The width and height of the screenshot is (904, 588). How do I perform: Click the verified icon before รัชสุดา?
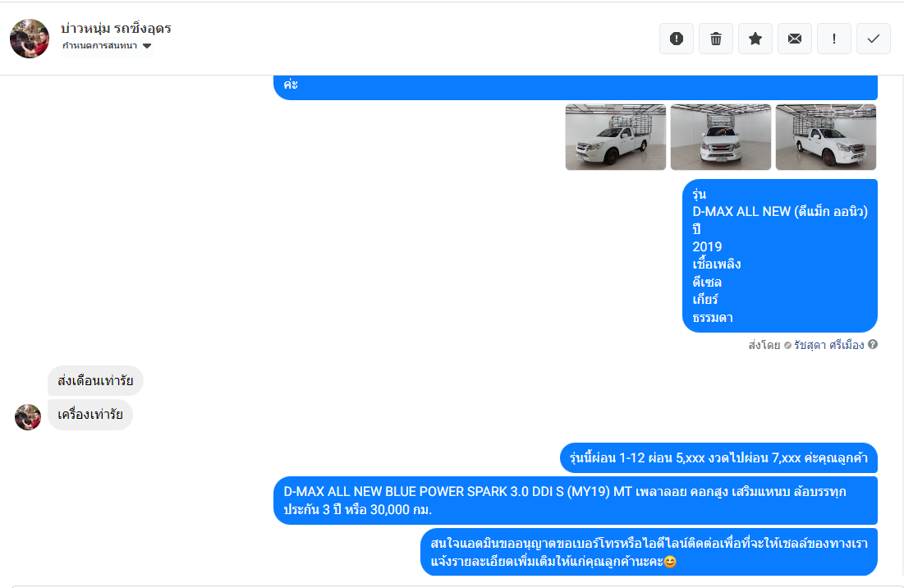(x=787, y=345)
